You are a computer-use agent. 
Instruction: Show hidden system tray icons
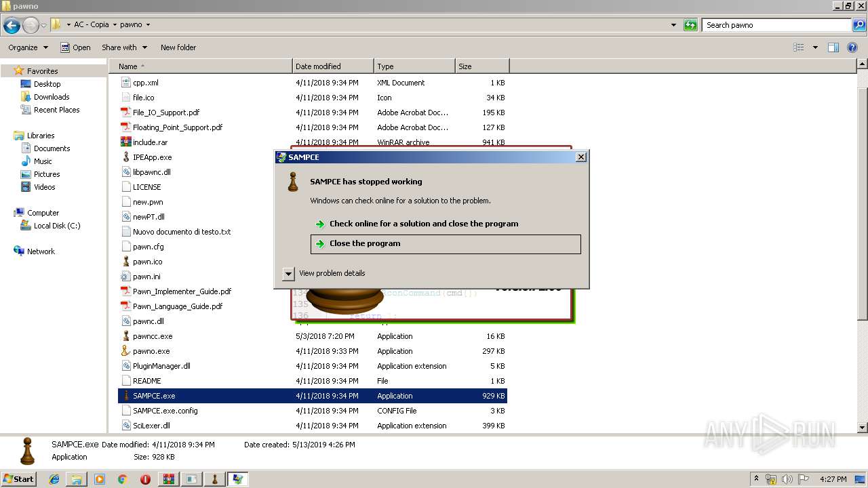[756, 479]
